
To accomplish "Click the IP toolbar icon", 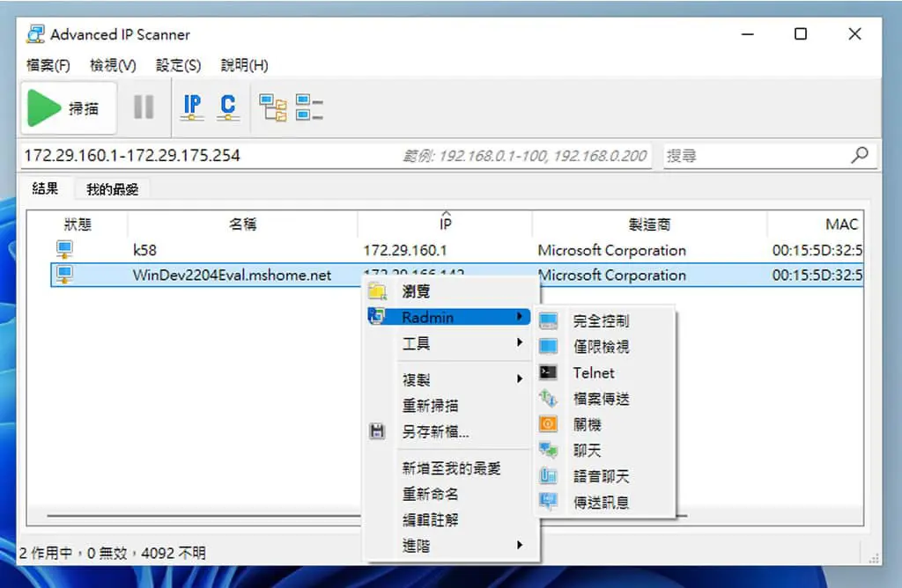I will tap(192, 107).
